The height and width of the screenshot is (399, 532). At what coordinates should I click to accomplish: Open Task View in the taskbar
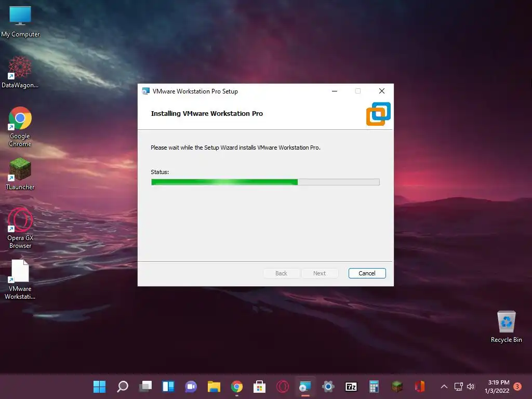coord(145,387)
